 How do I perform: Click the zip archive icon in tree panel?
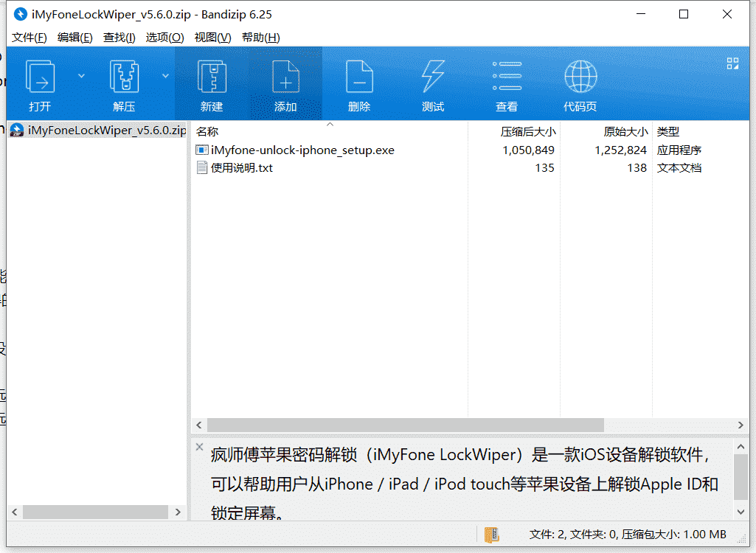[x=17, y=130]
